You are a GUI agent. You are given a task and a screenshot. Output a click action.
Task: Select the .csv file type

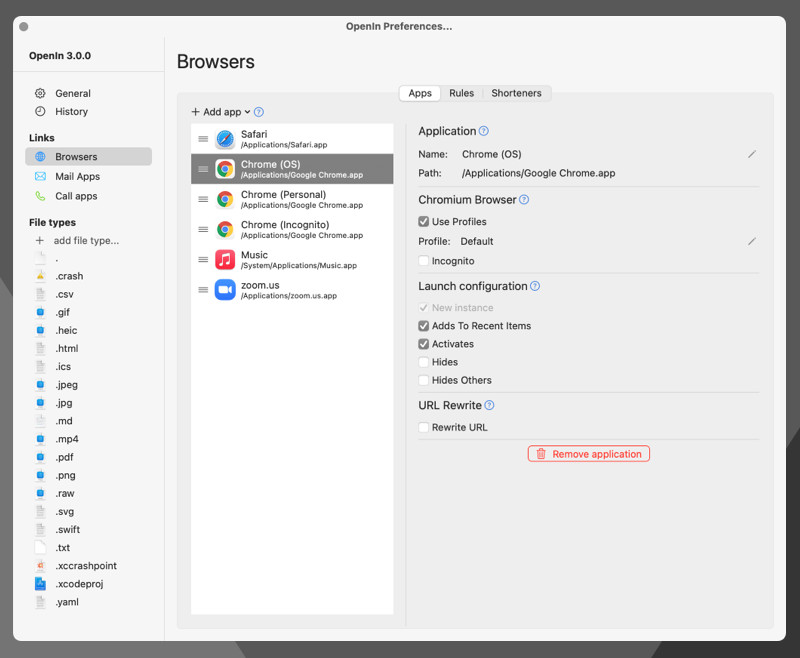(x=64, y=294)
